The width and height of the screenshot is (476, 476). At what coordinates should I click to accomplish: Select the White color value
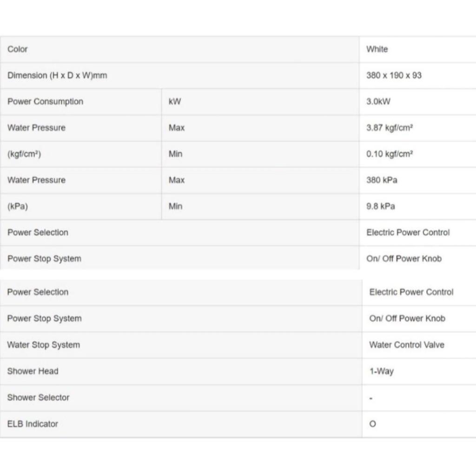pyautogui.click(x=377, y=49)
